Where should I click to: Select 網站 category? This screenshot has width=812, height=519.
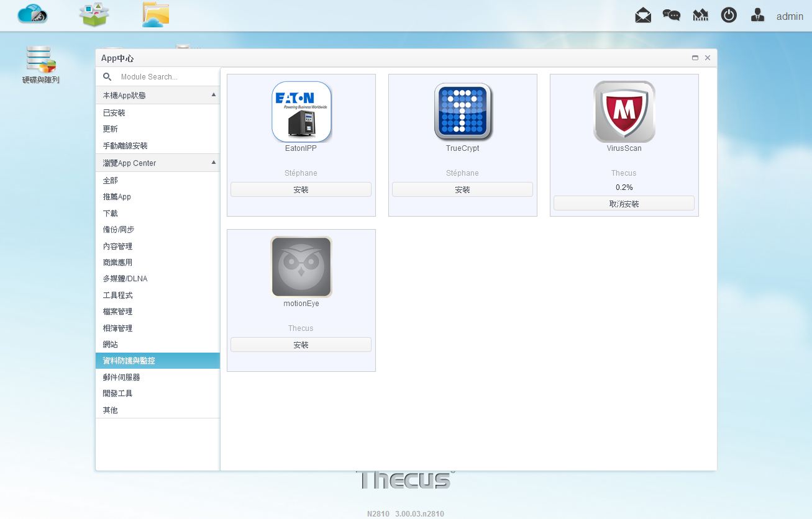click(158, 345)
